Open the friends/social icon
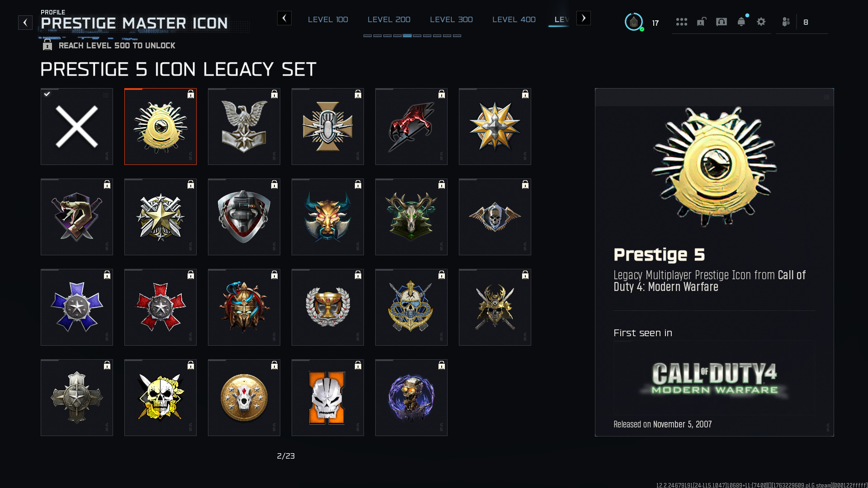Image resolution: width=868 pixels, height=488 pixels. 786,22
